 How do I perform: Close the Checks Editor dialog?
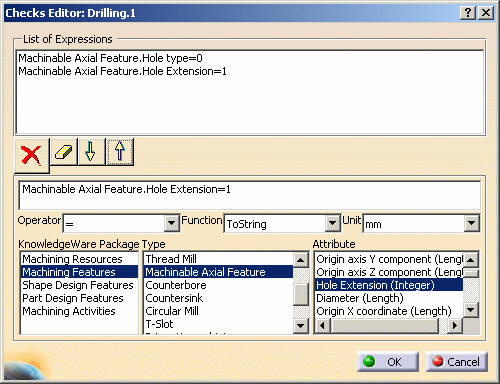point(486,13)
